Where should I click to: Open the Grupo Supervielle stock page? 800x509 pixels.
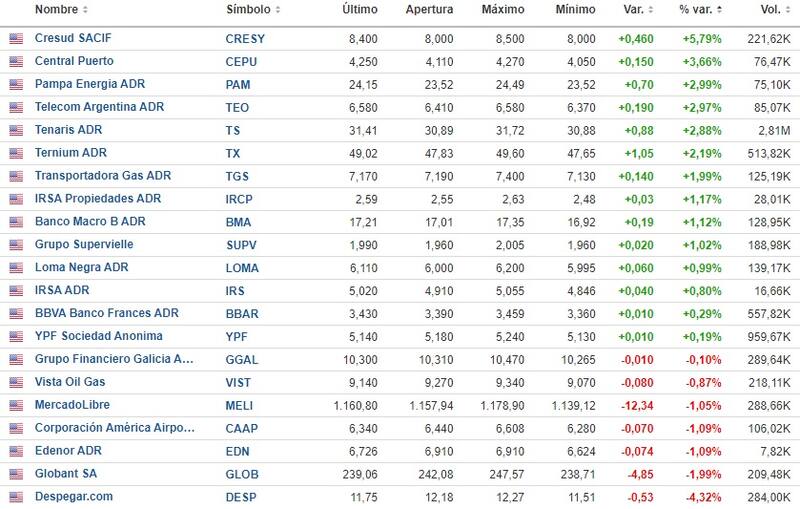(x=84, y=244)
